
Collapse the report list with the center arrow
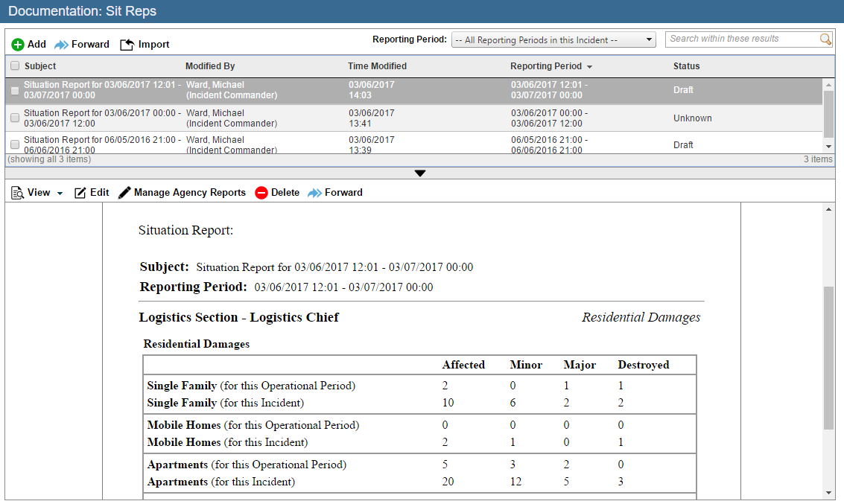420,173
